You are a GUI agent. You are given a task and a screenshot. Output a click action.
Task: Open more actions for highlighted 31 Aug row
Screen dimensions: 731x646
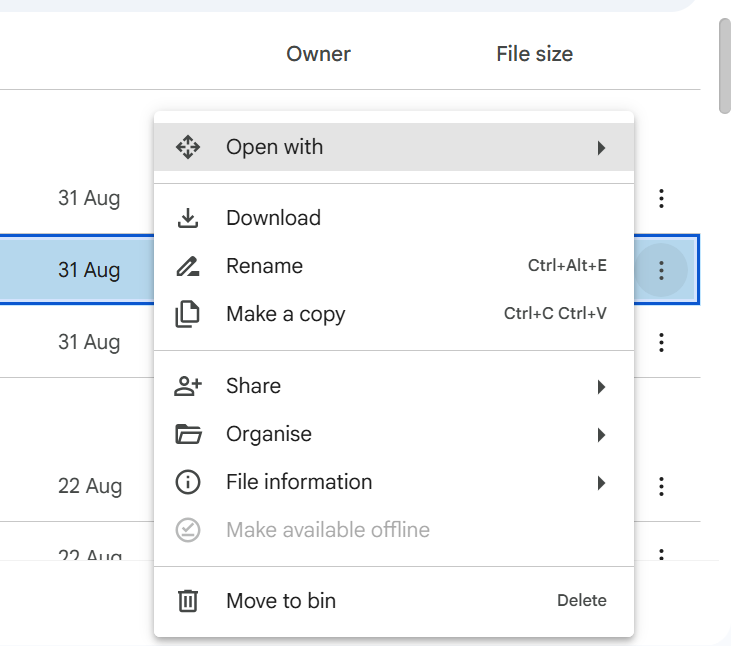(661, 270)
